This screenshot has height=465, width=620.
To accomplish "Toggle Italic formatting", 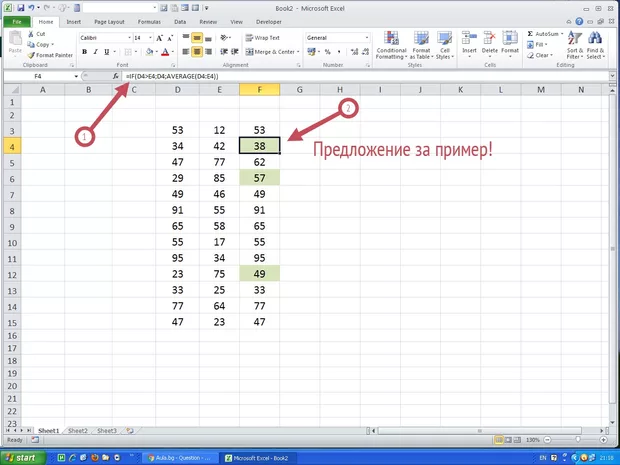I will pyautogui.click(x=95, y=52).
